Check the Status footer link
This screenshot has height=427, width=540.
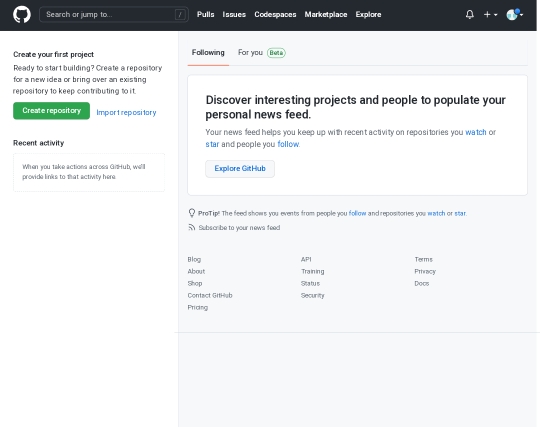click(x=310, y=283)
